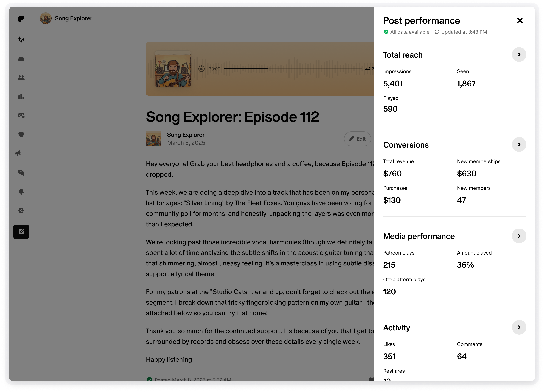544x392 pixels.
Task: Click the Updated at 3:43 PM text
Action: 464,32
